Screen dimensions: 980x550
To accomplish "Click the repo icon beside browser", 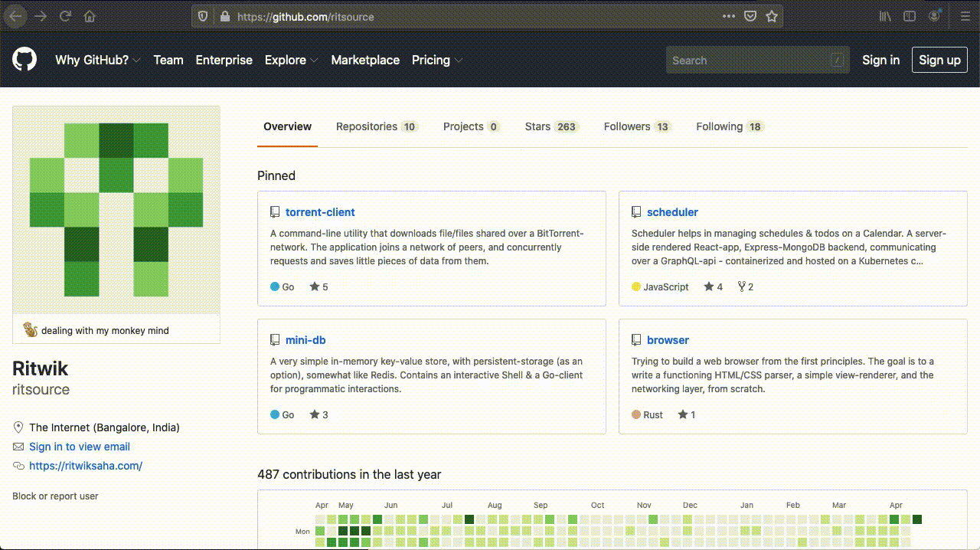I will click(636, 340).
